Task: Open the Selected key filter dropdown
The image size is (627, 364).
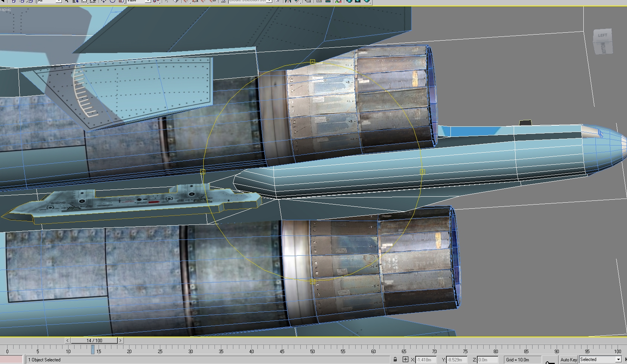Action: pos(600,359)
